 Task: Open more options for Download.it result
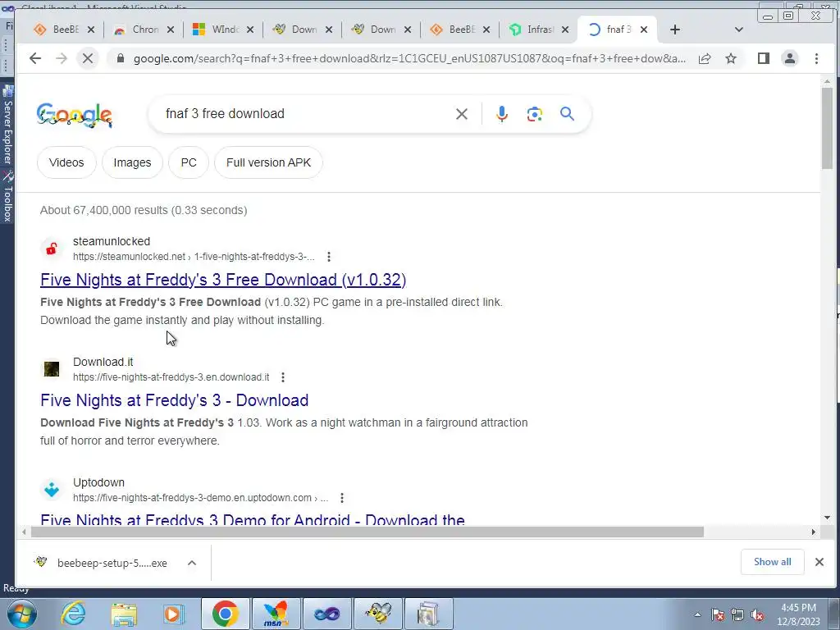[x=283, y=377]
